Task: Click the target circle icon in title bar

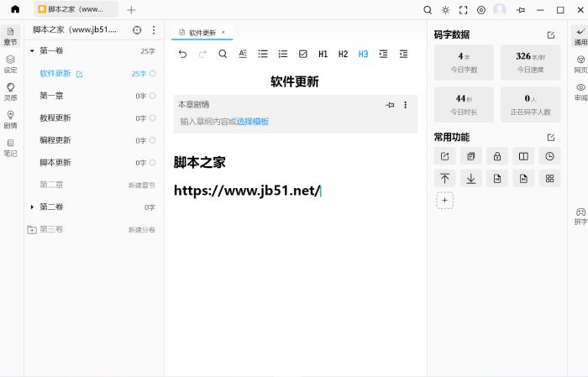Action: (x=481, y=10)
